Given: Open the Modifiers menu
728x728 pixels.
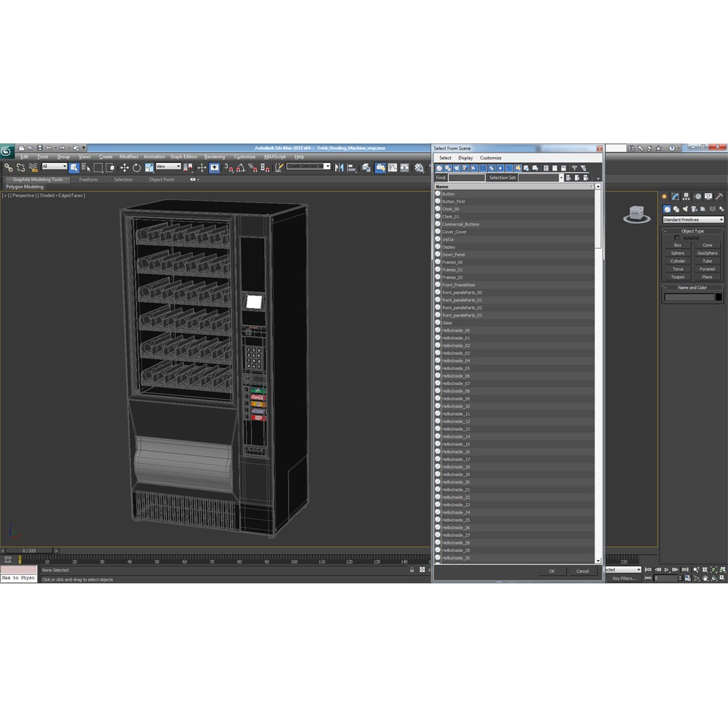Looking at the screenshot, I should pos(129,157).
